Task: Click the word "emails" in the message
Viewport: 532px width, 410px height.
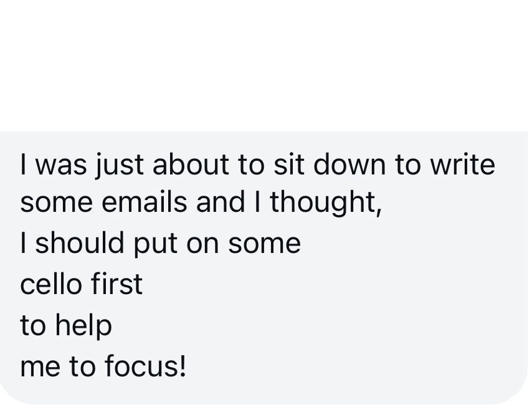Action: tap(144, 202)
